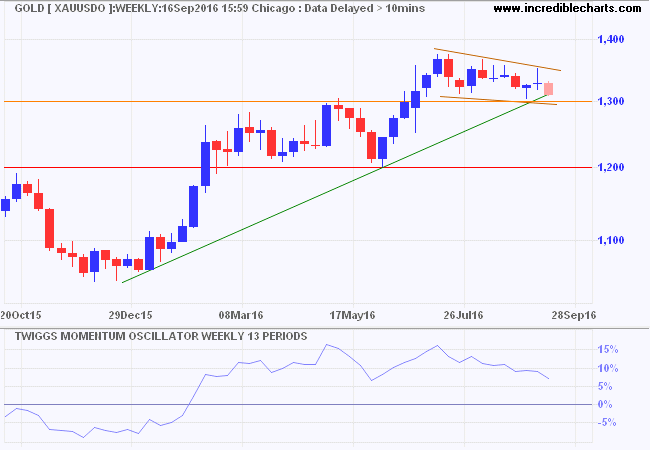Click the www.incrediblecharts.com site label
This screenshot has width=650, height=450.
pos(567,8)
